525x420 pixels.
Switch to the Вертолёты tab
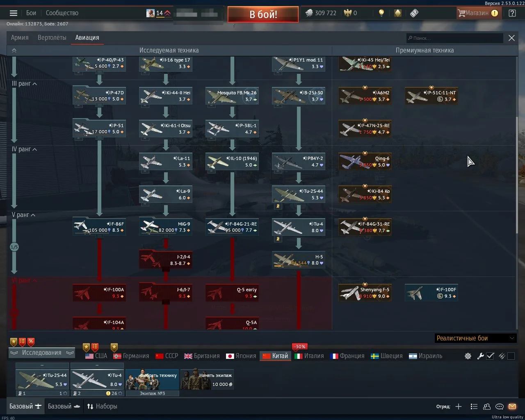tap(52, 38)
